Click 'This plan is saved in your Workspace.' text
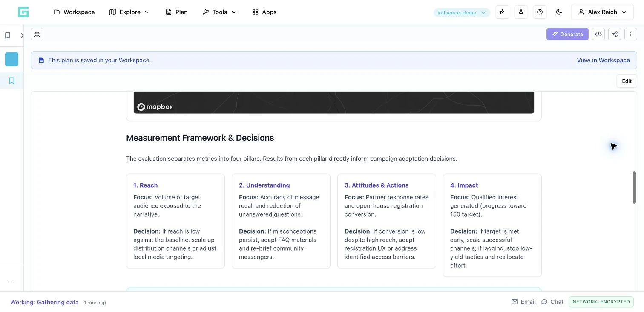Viewport: 644px width, 312px height. click(99, 60)
